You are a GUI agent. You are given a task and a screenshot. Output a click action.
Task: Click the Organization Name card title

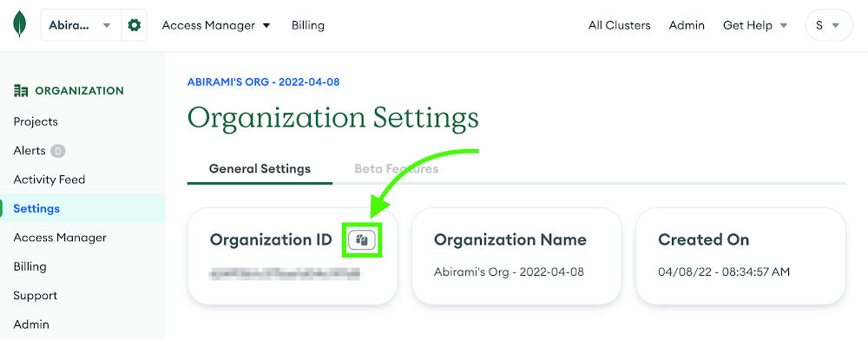(510, 240)
